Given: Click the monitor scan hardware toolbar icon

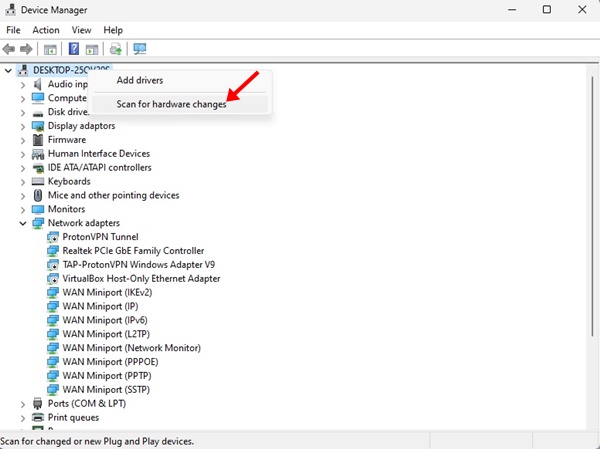Looking at the screenshot, I should click(140, 49).
